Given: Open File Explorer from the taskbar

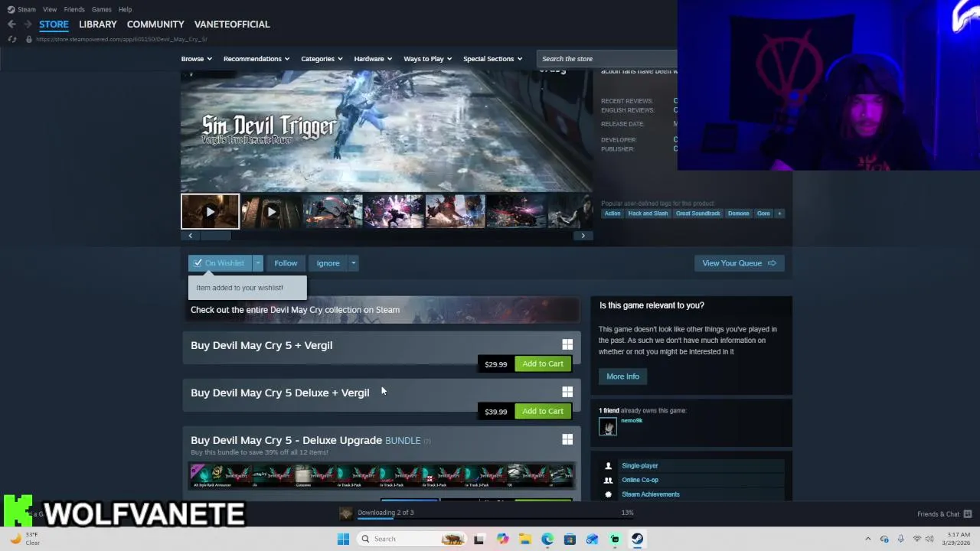Looking at the screenshot, I should click(525, 539).
